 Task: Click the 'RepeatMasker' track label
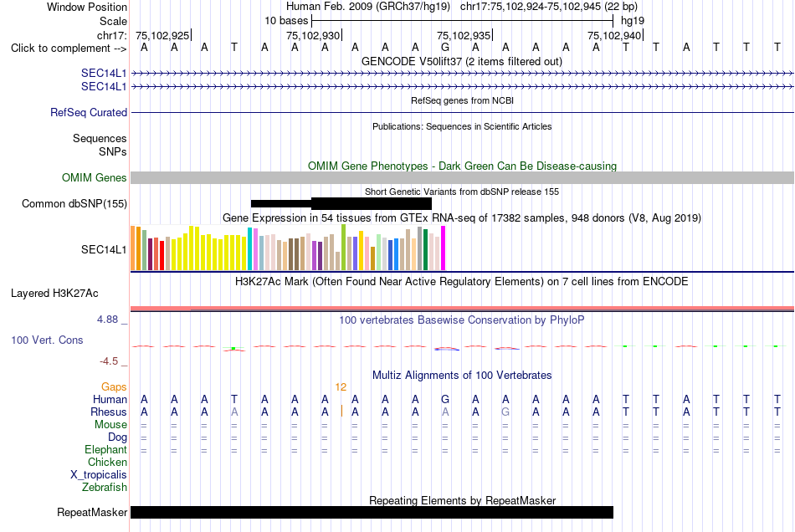click(x=92, y=512)
